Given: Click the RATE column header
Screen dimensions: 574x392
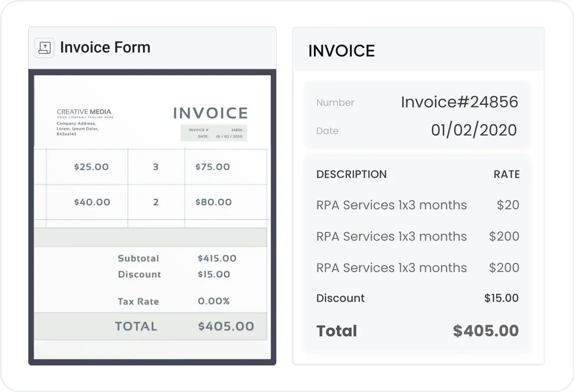Looking at the screenshot, I should [507, 174].
